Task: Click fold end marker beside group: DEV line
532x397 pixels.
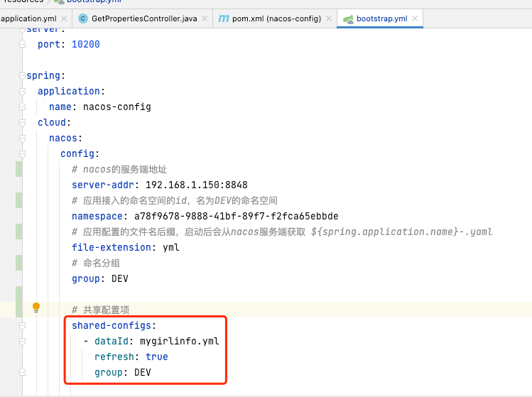Action: tap(23, 372)
